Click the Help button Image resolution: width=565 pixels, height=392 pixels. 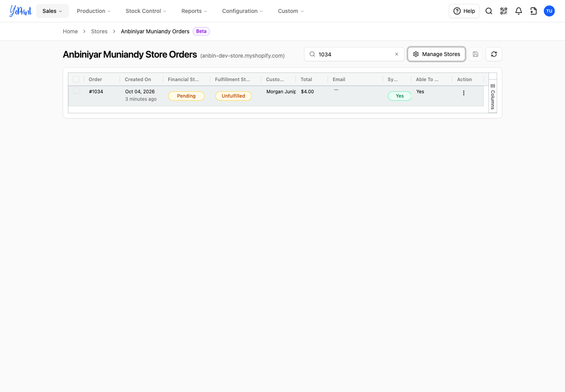point(464,11)
